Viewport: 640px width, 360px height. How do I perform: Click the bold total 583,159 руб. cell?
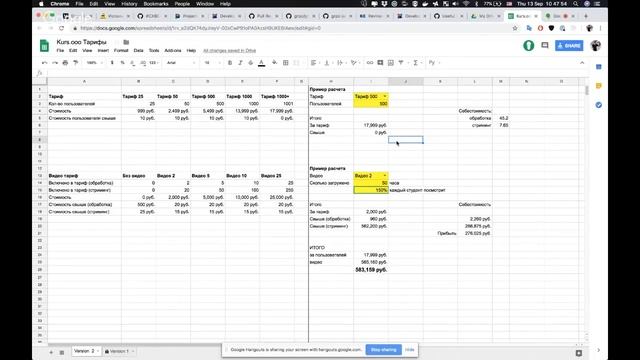point(371,270)
